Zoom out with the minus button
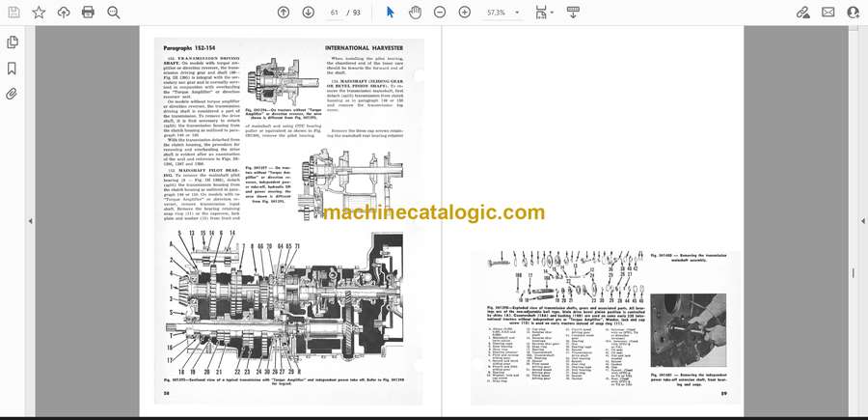The width and height of the screenshot is (868, 420). click(x=440, y=13)
